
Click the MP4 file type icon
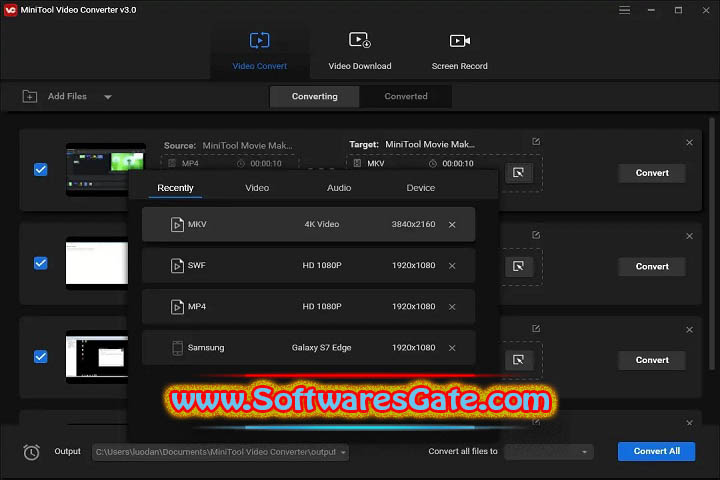click(177, 306)
